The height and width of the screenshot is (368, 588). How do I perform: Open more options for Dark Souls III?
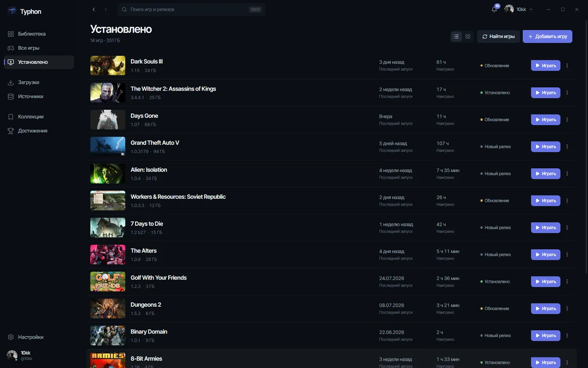tap(567, 66)
